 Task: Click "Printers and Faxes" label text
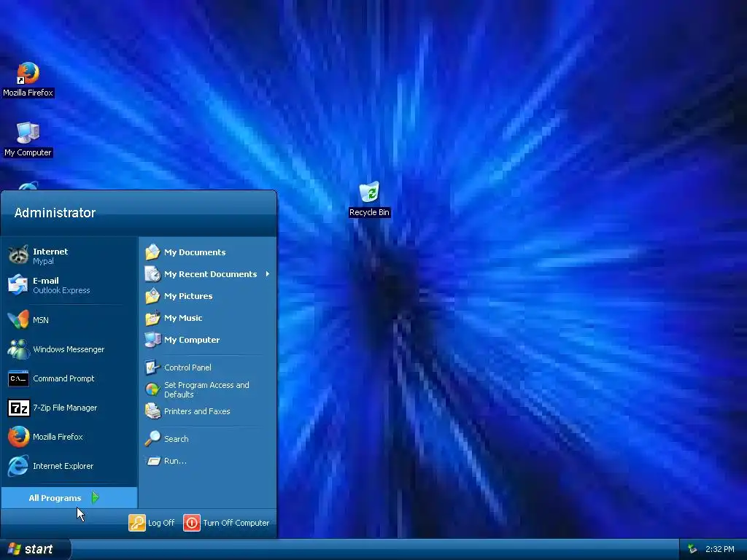click(x=197, y=411)
